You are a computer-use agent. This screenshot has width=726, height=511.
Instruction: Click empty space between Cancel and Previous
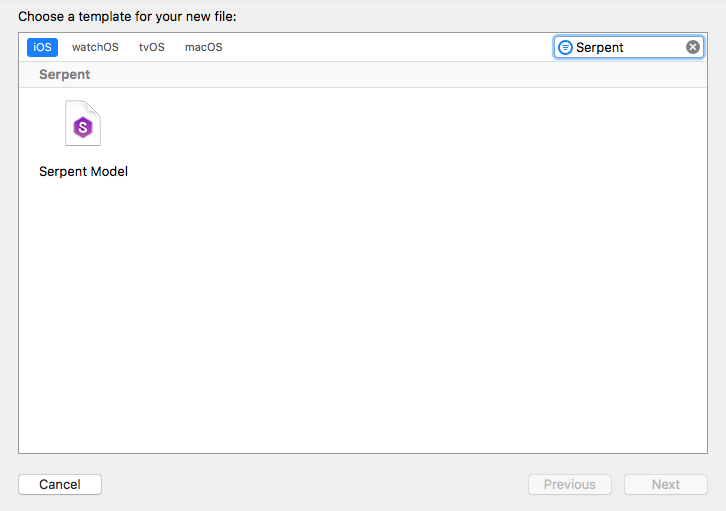(310, 484)
